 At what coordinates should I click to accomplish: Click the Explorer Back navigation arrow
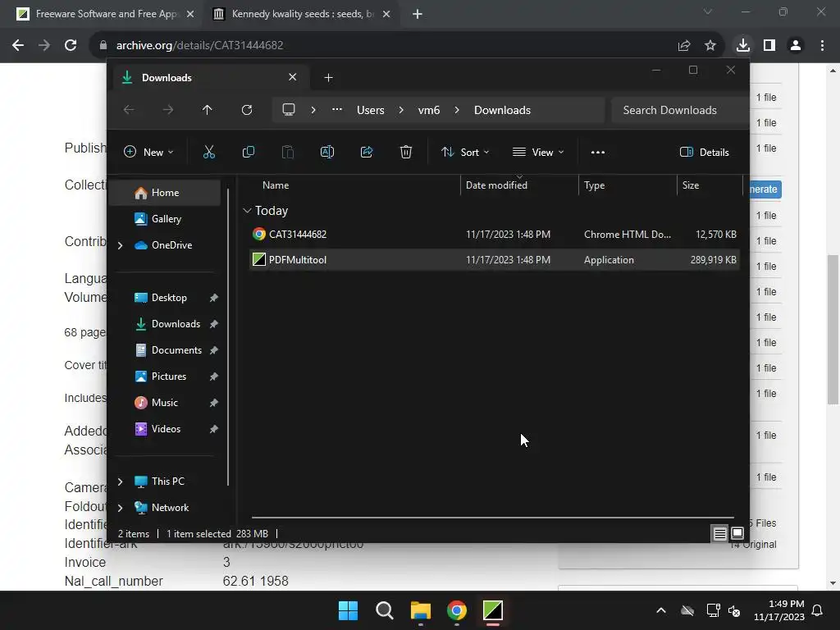click(x=129, y=110)
